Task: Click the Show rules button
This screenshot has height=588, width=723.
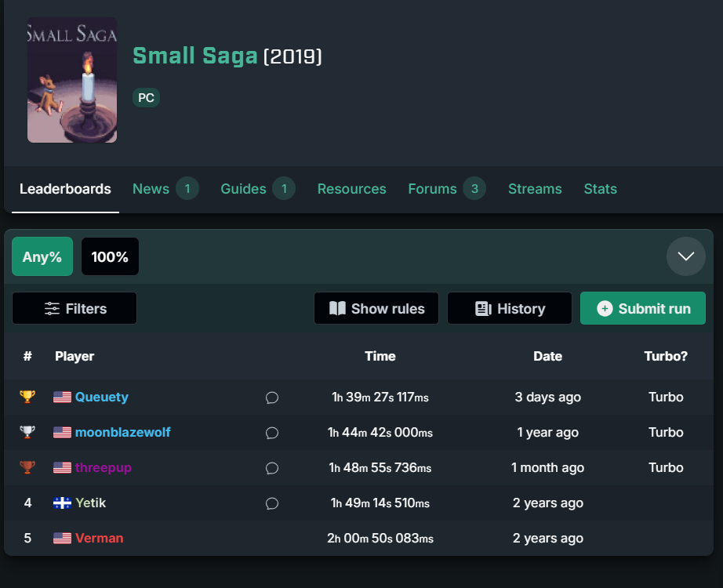Action: [x=376, y=308]
